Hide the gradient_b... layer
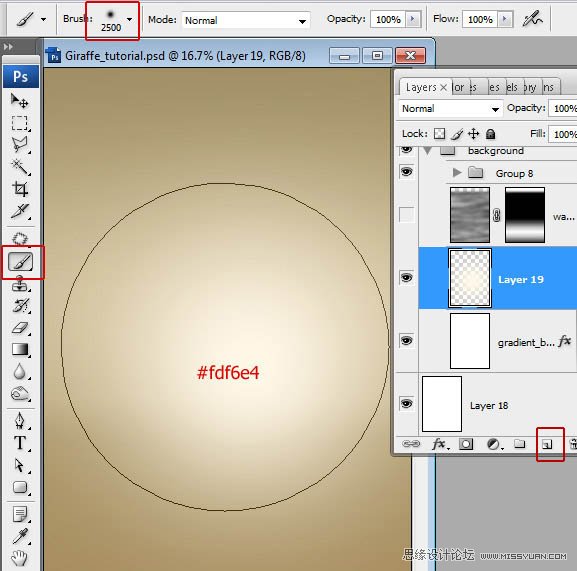This screenshot has width=577, height=571. click(406, 340)
